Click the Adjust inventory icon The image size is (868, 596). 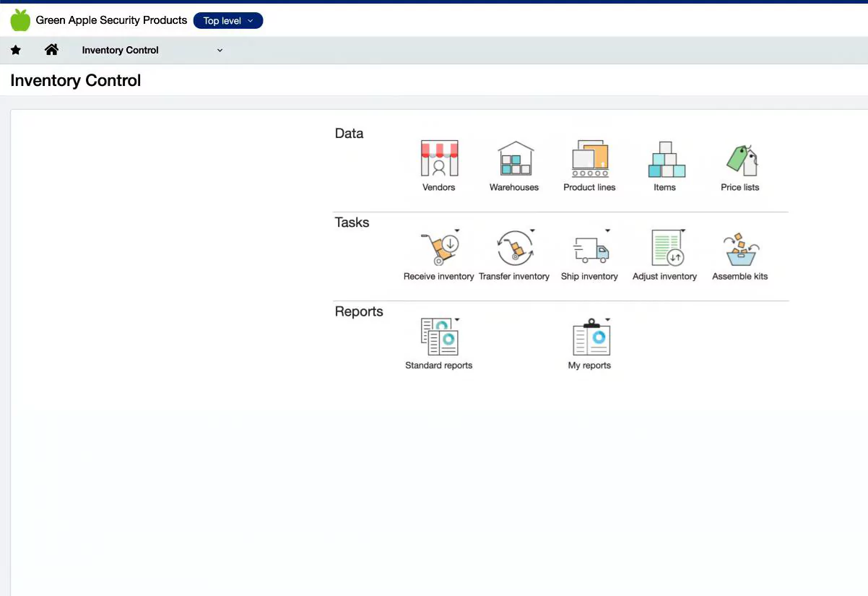(665, 249)
